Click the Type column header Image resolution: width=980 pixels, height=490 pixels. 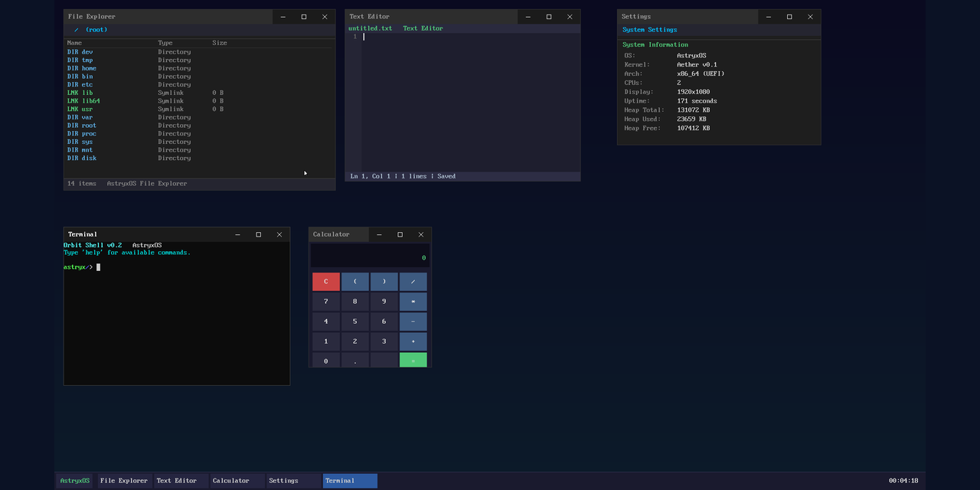pyautogui.click(x=165, y=43)
